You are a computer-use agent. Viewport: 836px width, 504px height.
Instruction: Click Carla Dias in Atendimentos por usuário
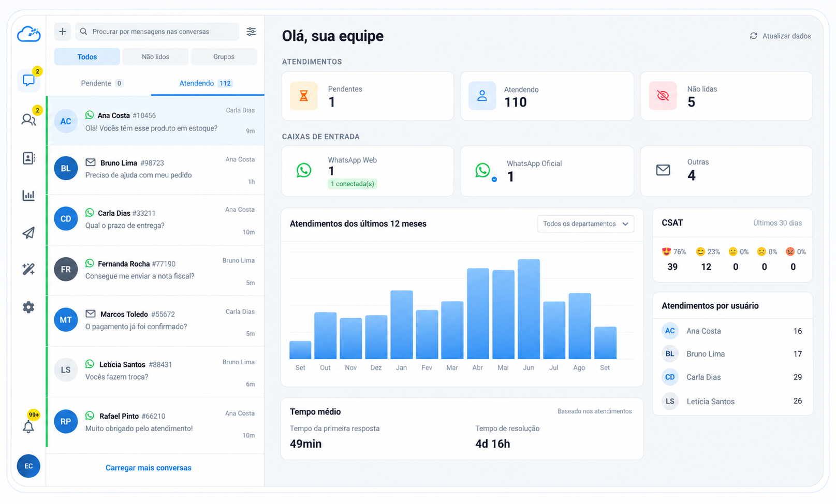732,377
